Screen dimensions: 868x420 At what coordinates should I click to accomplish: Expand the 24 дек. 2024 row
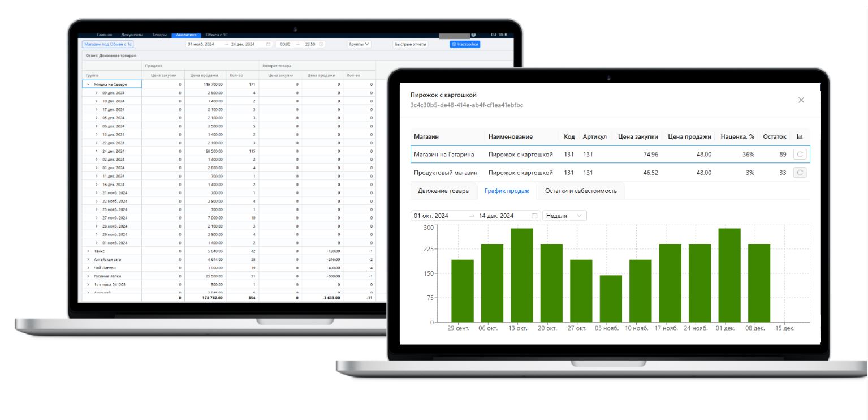[x=97, y=151]
